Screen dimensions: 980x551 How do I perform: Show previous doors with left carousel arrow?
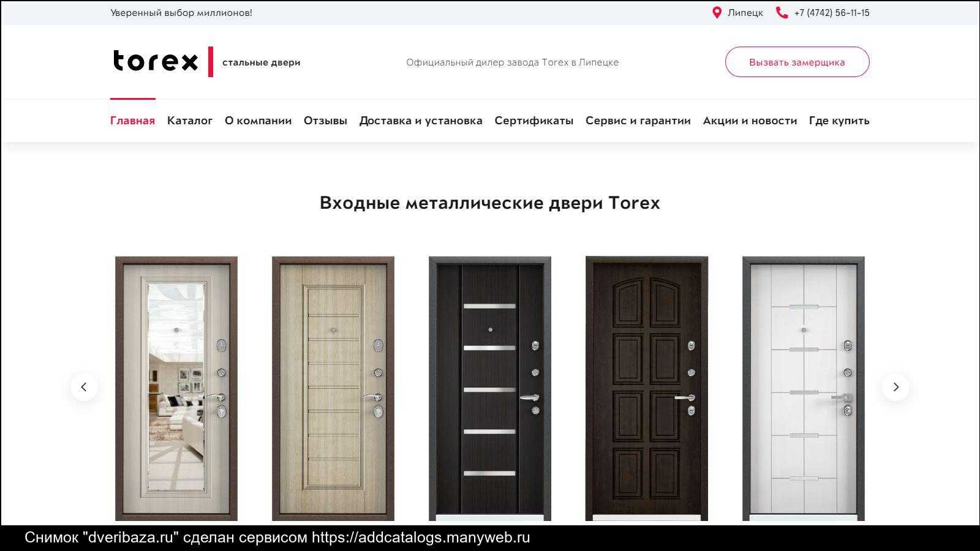tap(84, 387)
